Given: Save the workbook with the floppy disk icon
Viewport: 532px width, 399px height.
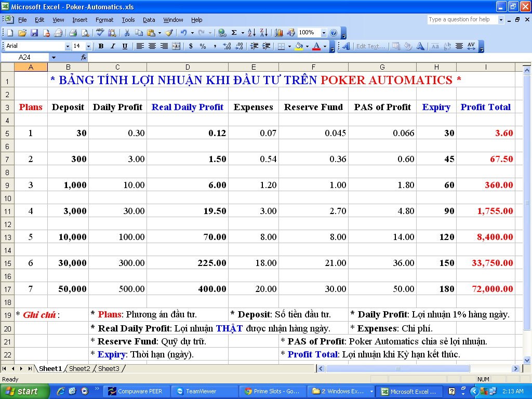Looking at the screenshot, I should (x=34, y=33).
